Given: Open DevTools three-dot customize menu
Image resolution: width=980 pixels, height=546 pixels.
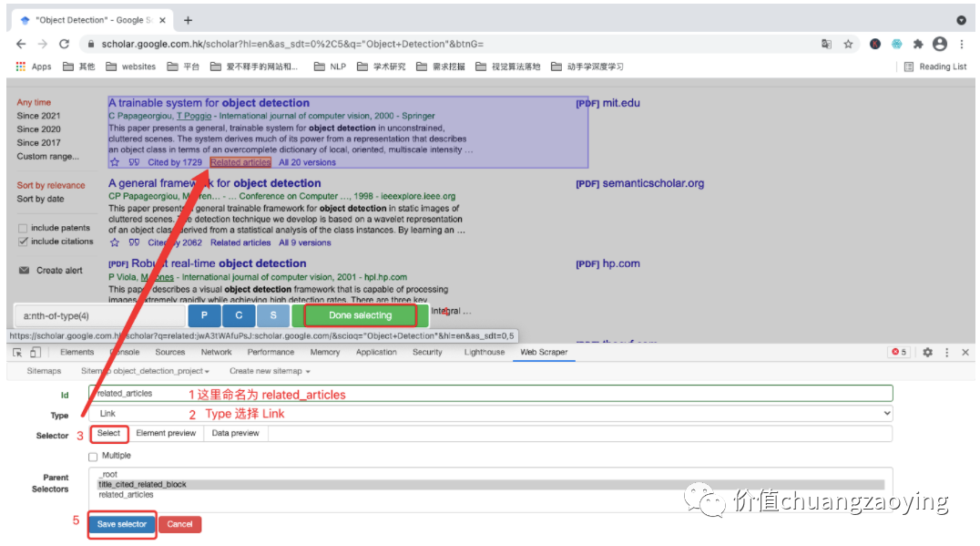Looking at the screenshot, I should click(x=947, y=353).
